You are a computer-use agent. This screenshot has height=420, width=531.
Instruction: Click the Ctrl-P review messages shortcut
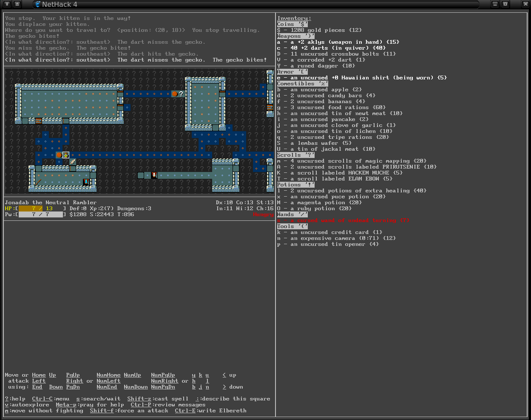(168, 405)
